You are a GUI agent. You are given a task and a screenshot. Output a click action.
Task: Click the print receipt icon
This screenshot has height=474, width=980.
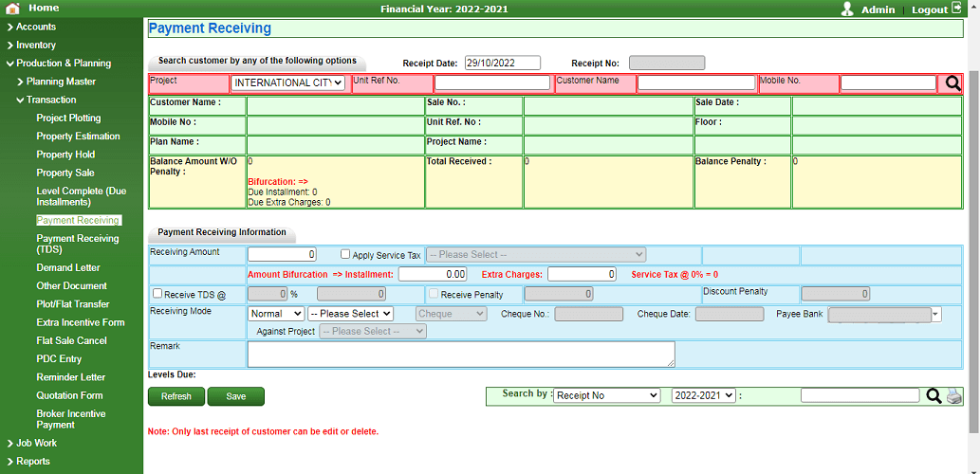pyautogui.click(x=953, y=396)
